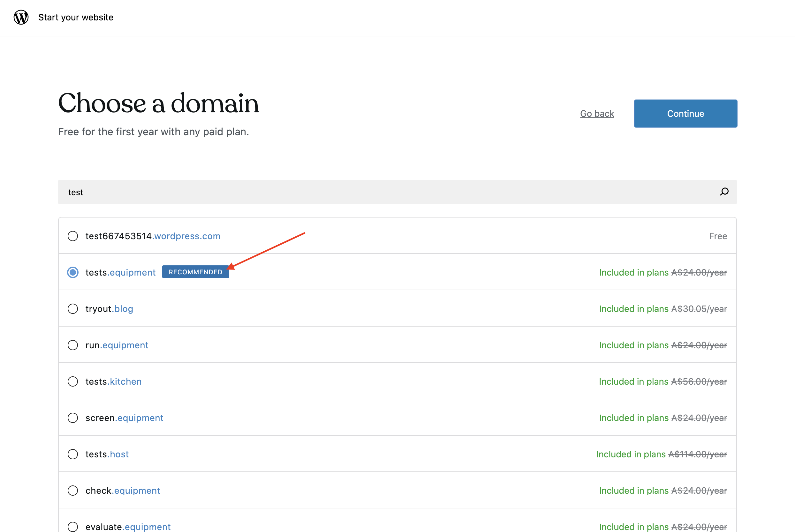The image size is (795, 532).
Task: Choose the tryout.blog radio option
Action: 73,309
